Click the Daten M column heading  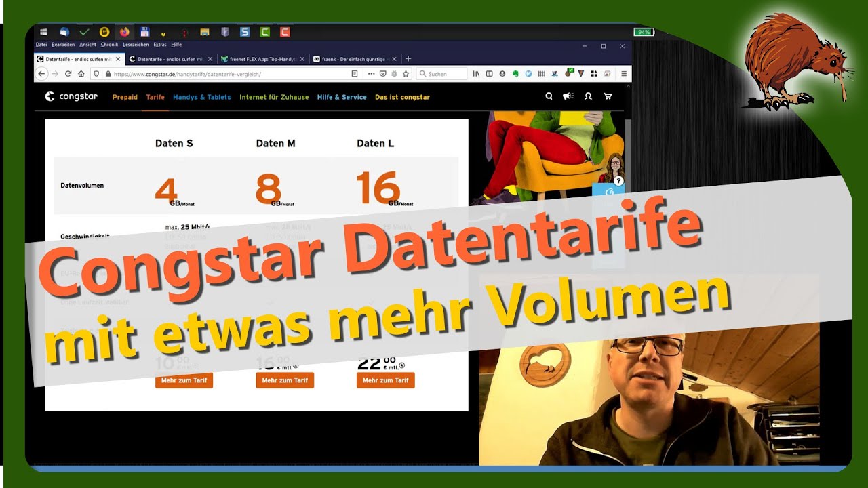click(x=275, y=143)
